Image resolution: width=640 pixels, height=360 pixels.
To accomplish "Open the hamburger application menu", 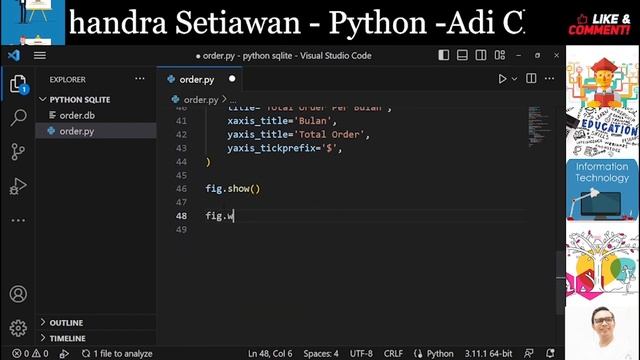I will click(x=40, y=56).
